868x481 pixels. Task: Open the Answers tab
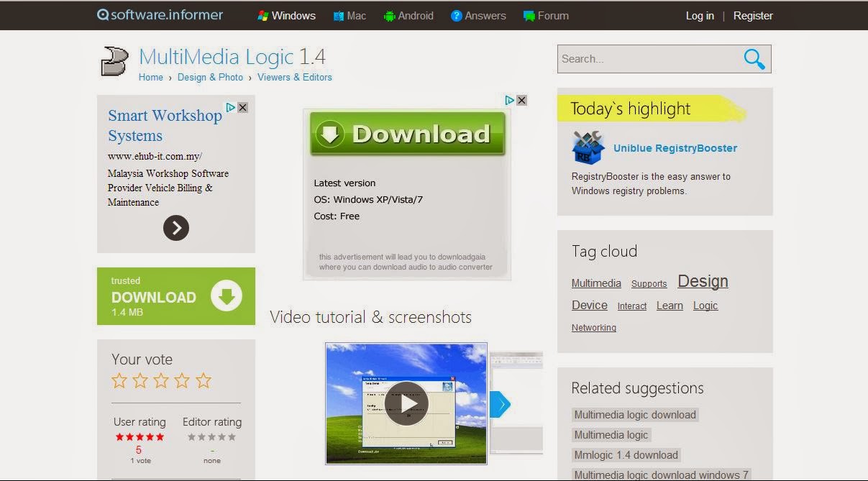point(478,16)
